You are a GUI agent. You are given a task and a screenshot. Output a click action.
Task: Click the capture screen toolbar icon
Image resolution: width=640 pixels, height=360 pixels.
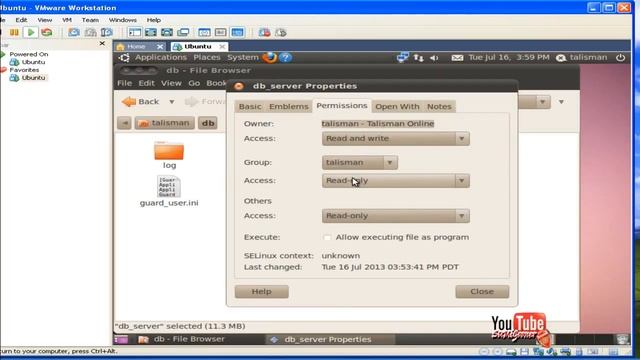tap(264, 32)
